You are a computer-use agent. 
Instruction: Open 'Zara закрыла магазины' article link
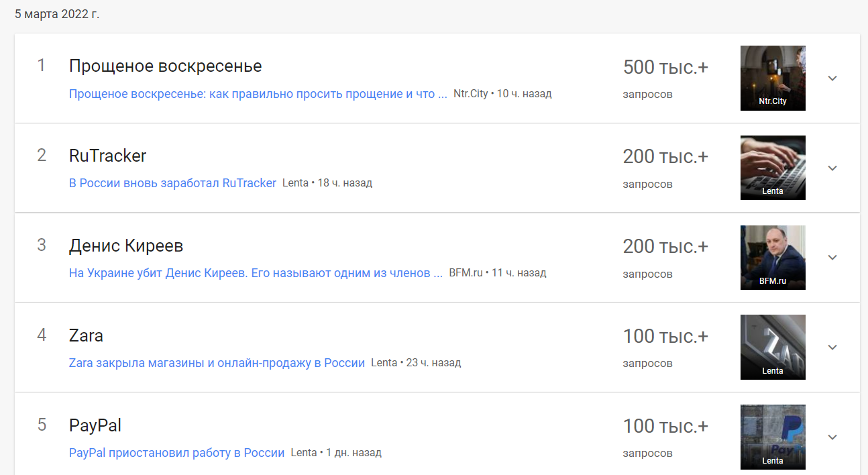pyautogui.click(x=217, y=363)
